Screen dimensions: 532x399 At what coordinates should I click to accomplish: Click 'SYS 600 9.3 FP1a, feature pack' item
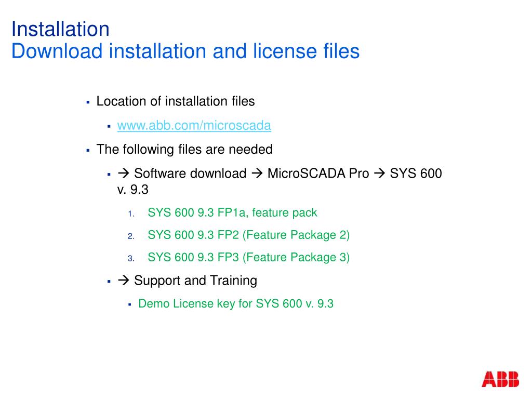click(x=232, y=212)
